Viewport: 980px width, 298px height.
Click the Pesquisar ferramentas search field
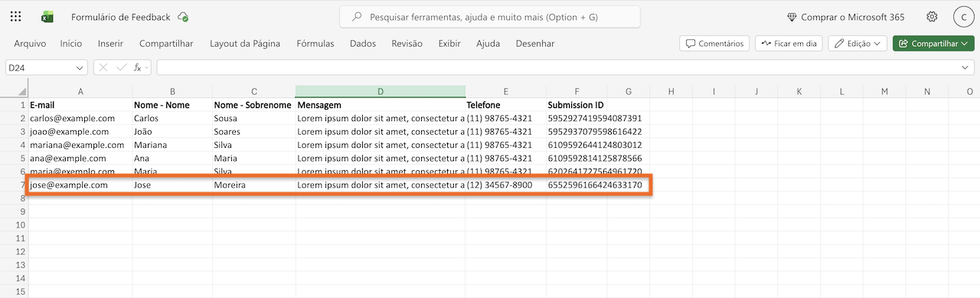click(x=490, y=17)
